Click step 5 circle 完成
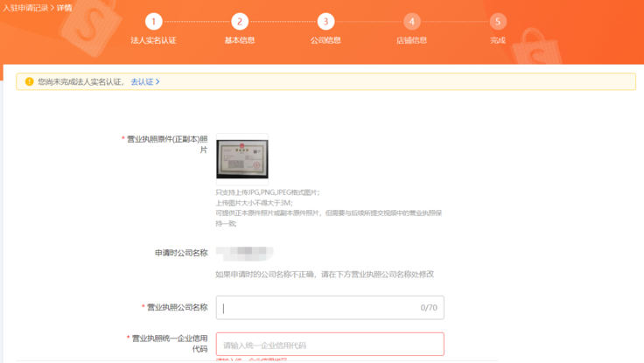Screen dimensions: 644x363 (x=498, y=21)
